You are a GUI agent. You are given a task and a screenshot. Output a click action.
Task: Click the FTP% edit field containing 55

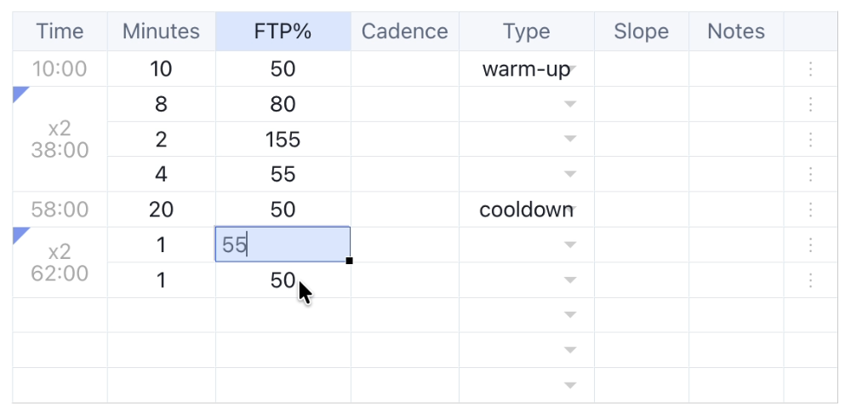coord(283,244)
